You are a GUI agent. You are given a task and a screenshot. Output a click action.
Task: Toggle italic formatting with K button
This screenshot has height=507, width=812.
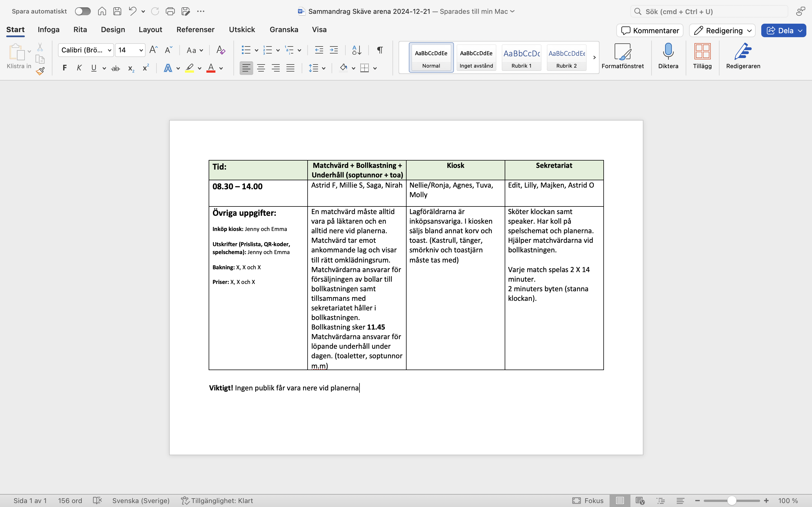79,68
